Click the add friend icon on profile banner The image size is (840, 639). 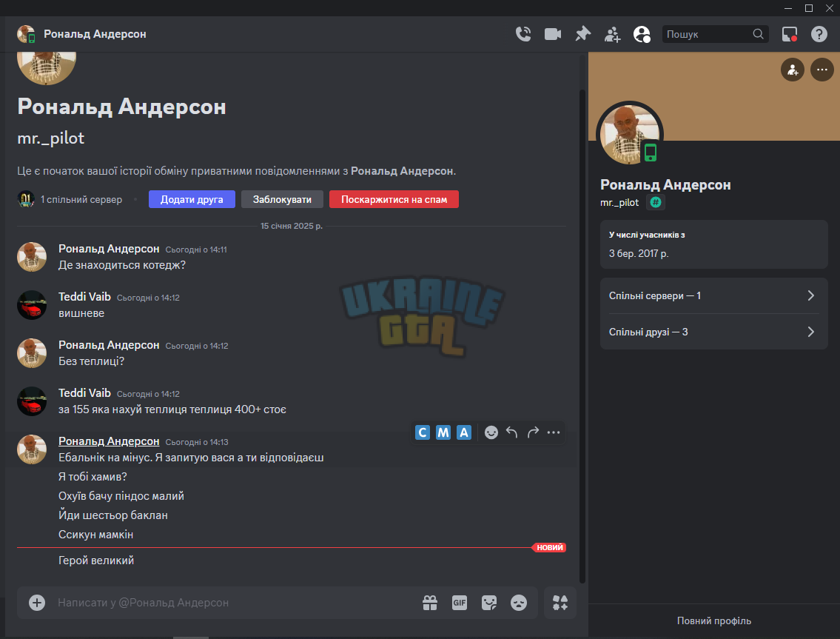793,70
